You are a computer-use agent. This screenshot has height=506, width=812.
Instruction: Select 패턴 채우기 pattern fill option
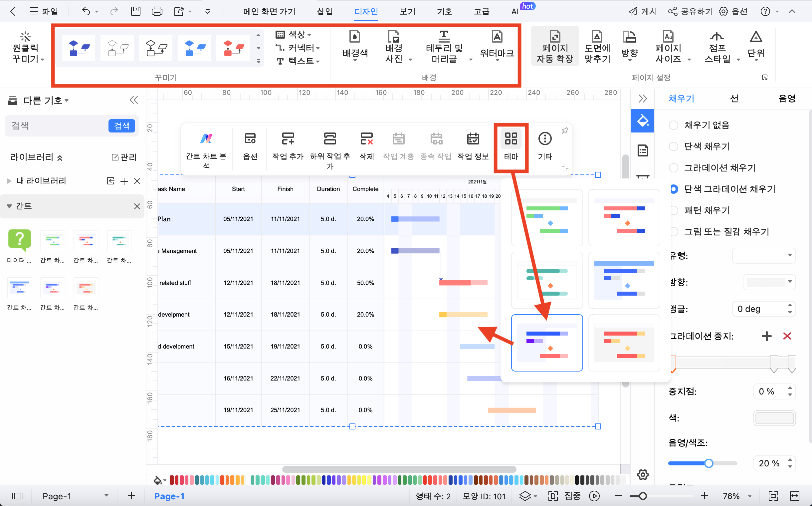pyautogui.click(x=674, y=210)
